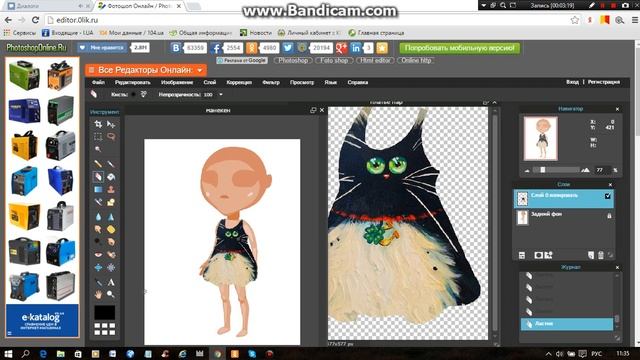Click the canvas vertical scrollbar
Viewport: 640px width, 360px height.
tap(495, 222)
